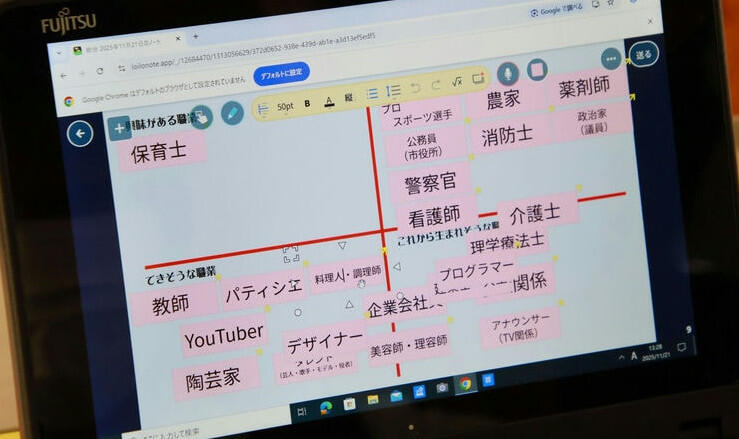Screen dimensions: 739x439
Task: Click the blue plus add-card button
Action: (119, 127)
